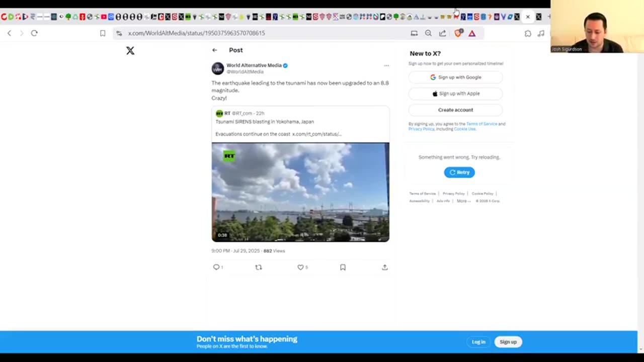Play the RT tsunami video thumbnail
This screenshot has width=644, height=362.
click(x=300, y=193)
